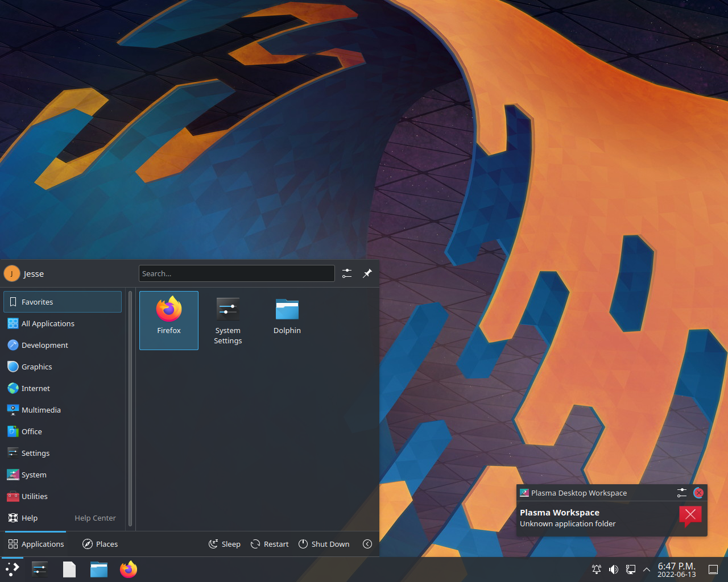Click the Jesse user avatar
The width and height of the screenshot is (728, 582).
click(x=12, y=273)
